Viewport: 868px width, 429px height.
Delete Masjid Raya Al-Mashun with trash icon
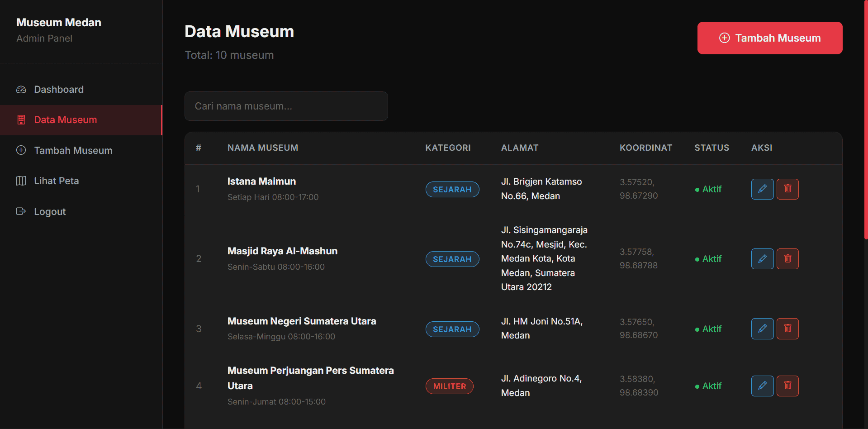pos(787,259)
